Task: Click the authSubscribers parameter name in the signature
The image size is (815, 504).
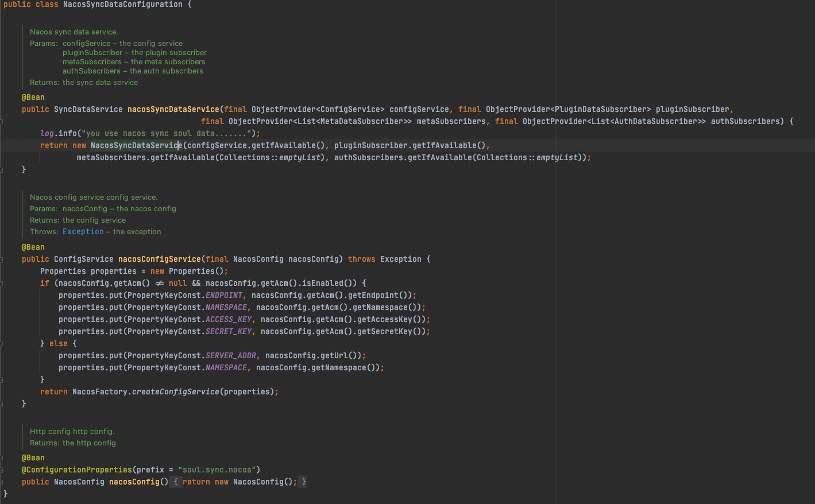Action: click(746, 121)
